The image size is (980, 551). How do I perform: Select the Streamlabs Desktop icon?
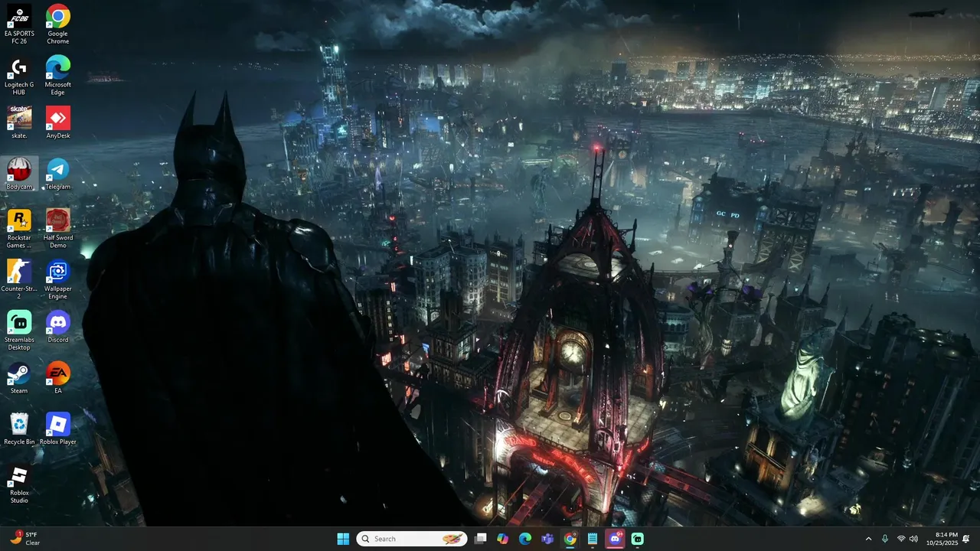[19, 331]
